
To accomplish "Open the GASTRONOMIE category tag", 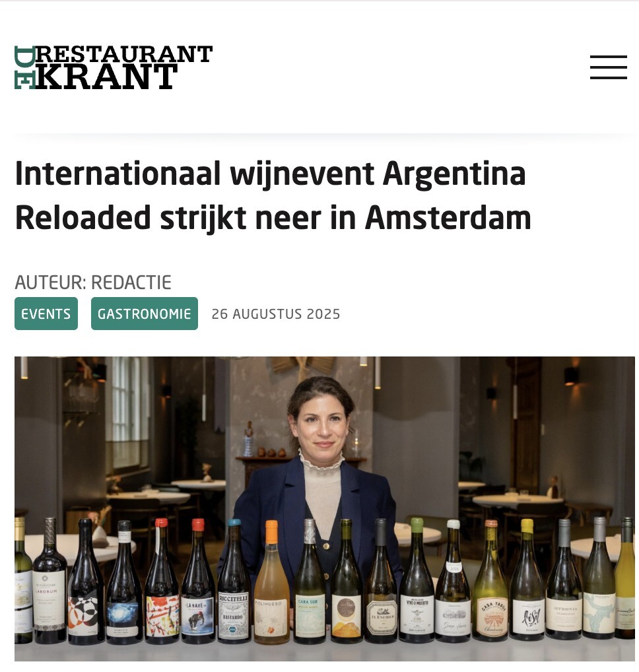I will tap(145, 314).
